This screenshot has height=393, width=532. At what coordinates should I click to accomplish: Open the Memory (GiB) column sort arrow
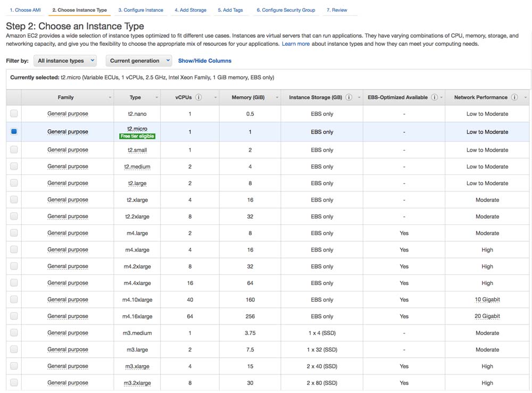coord(277,98)
